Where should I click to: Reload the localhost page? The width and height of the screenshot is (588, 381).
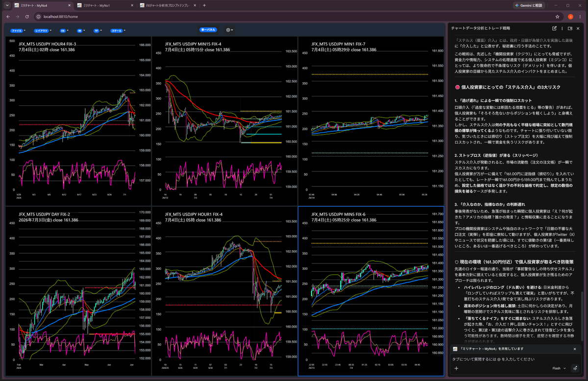click(28, 16)
